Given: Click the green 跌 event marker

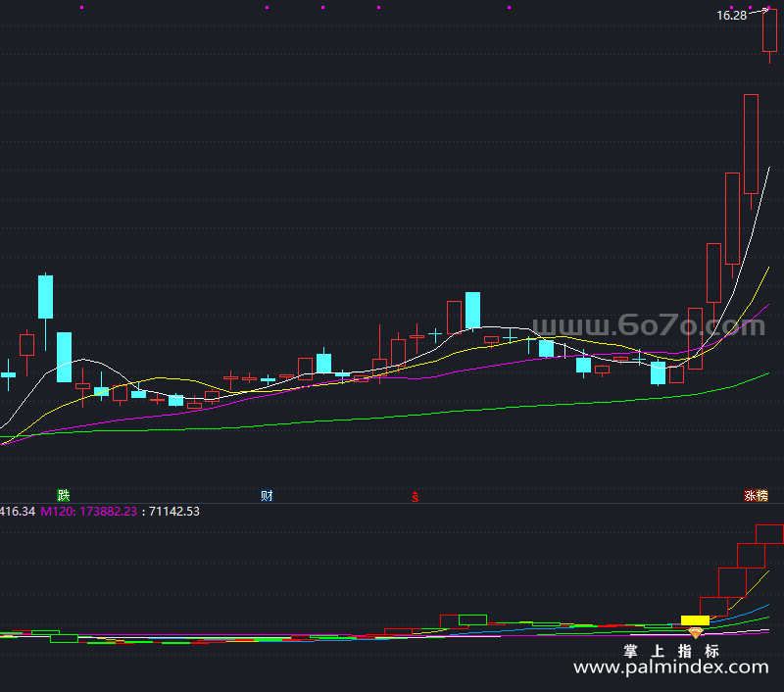Looking at the screenshot, I should click(64, 496).
